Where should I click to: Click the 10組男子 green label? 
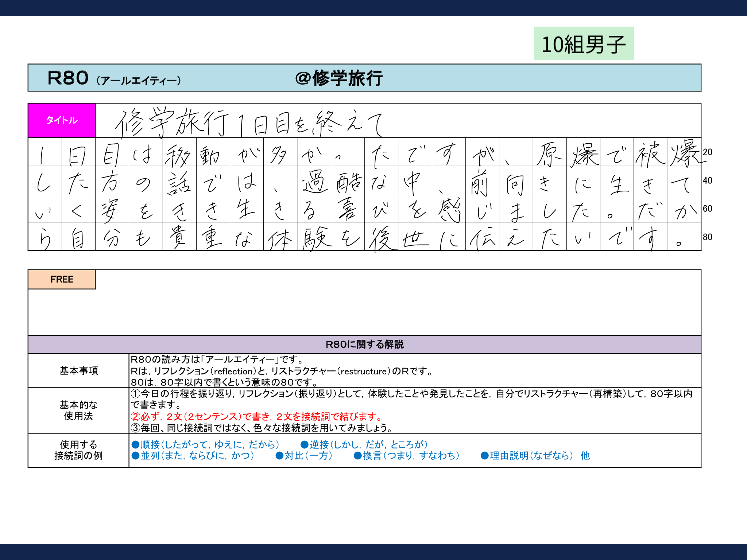584,44
